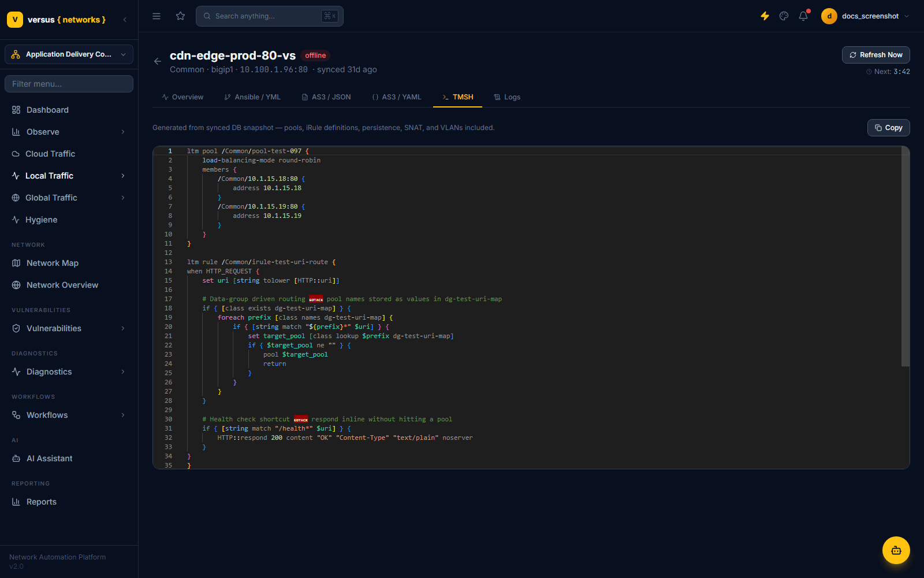Open Cloud Traffic page
This screenshot has width=924, height=578.
tap(69, 154)
